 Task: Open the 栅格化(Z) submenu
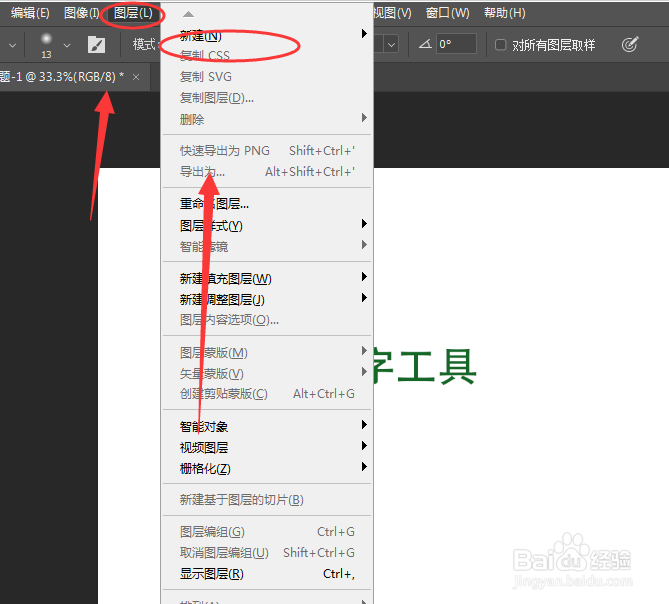(267, 468)
